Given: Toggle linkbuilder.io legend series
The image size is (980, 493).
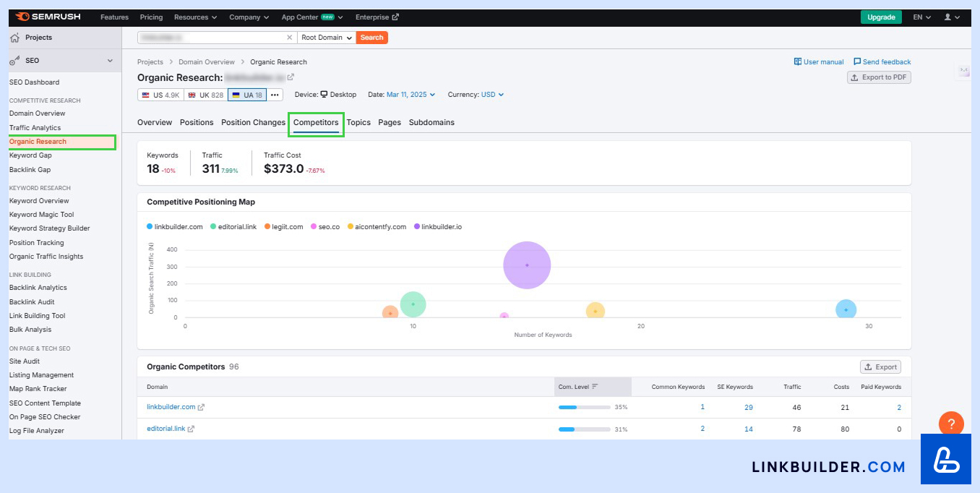Looking at the screenshot, I should (438, 227).
